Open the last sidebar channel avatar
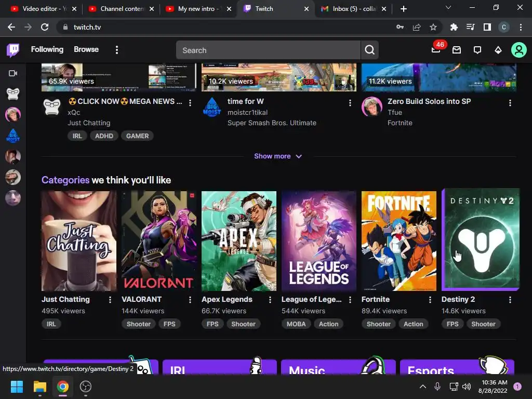This screenshot has height=399, width=532. click(13, 198)
